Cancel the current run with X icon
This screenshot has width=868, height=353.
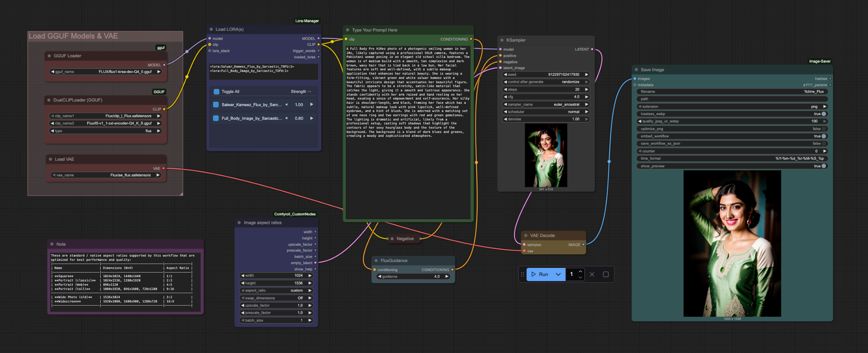(592, 274)
